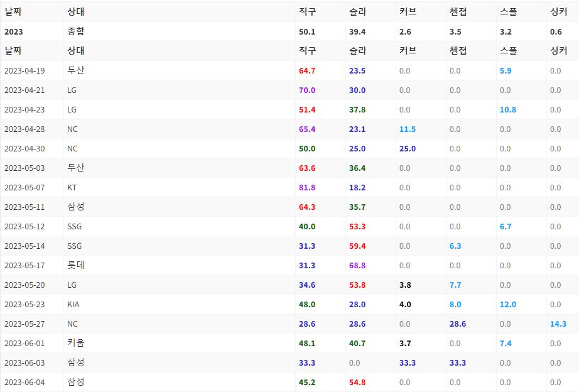Select slider value 28.0
The height and width of the screenshot is (392, 579).
pos(357,305)
